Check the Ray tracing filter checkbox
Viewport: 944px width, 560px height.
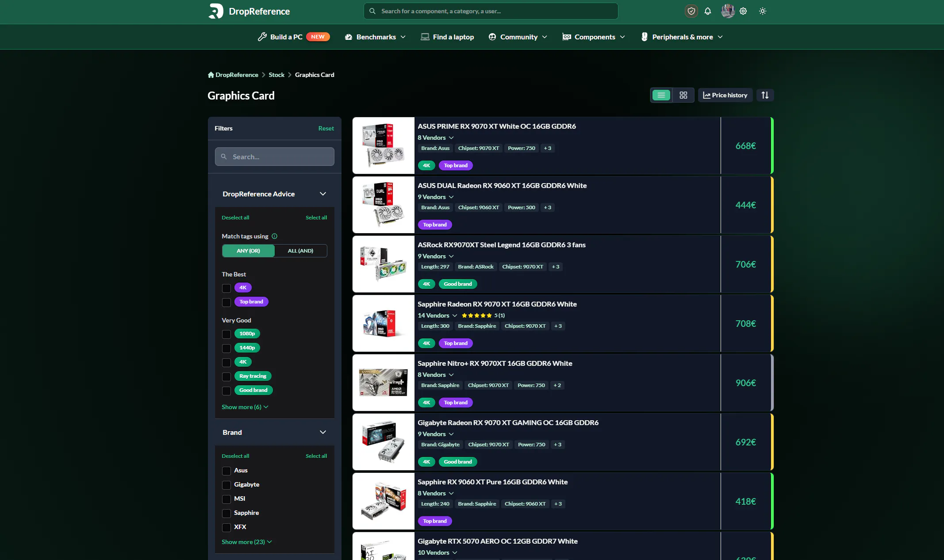click(x=226, y=376)
